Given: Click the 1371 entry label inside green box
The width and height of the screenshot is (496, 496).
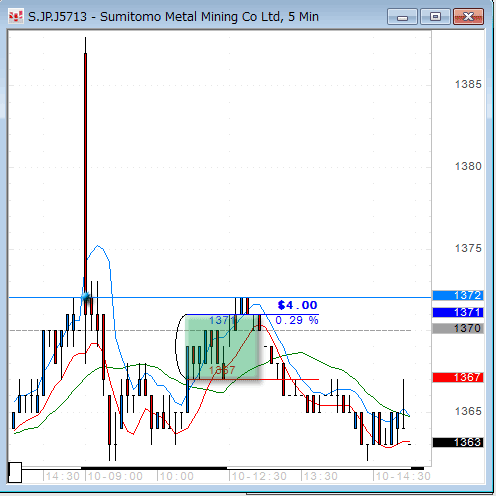Looking at the screenshot, I should point(223,321).
